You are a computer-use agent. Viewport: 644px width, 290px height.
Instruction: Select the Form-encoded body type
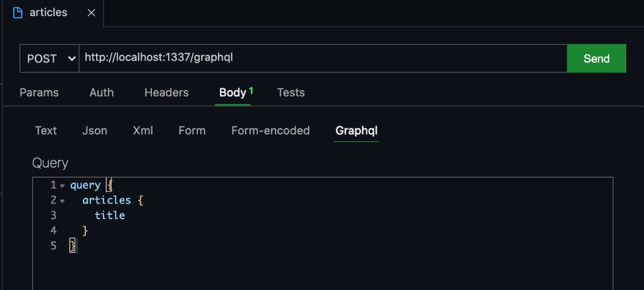(x=270, y=130)
